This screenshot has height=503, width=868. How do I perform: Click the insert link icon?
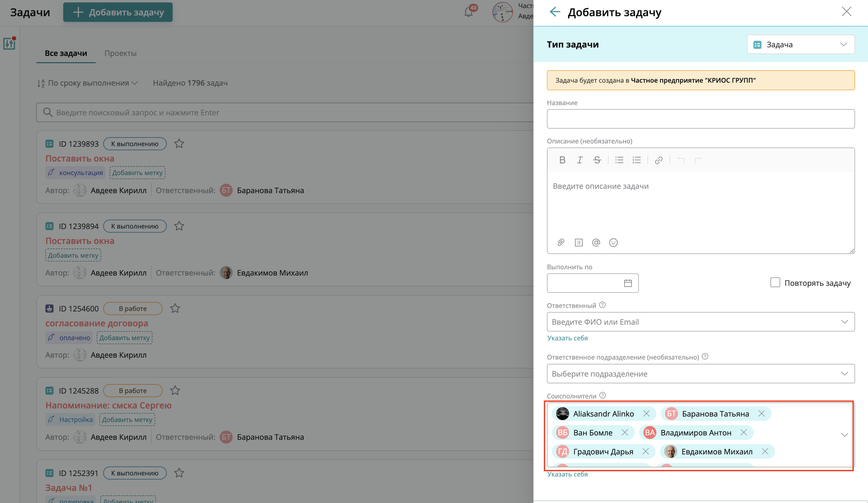[x=659, y=160]
